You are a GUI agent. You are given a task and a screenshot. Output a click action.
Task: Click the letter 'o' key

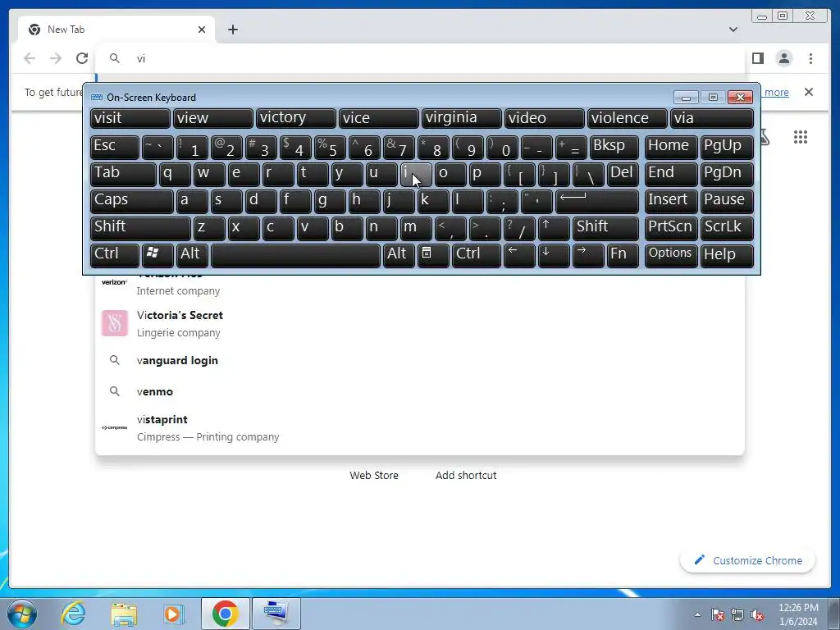click(x=450, y=175)
